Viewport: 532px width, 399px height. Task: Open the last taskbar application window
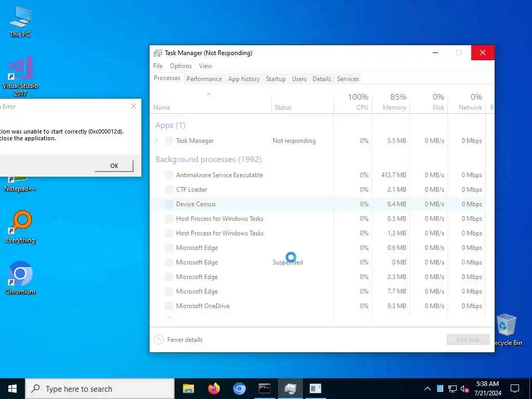click(315, 389)
